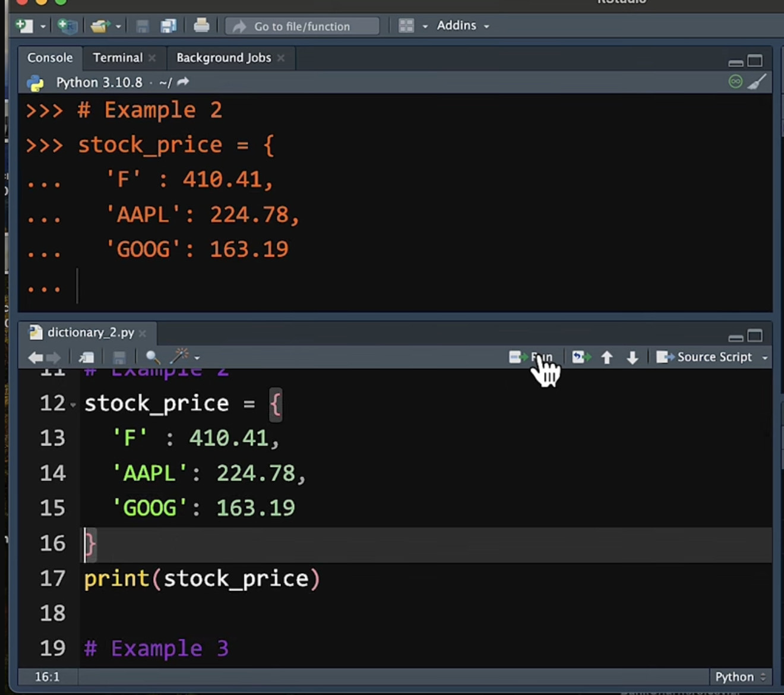Click the Save All documents icon

click(168, 26)
